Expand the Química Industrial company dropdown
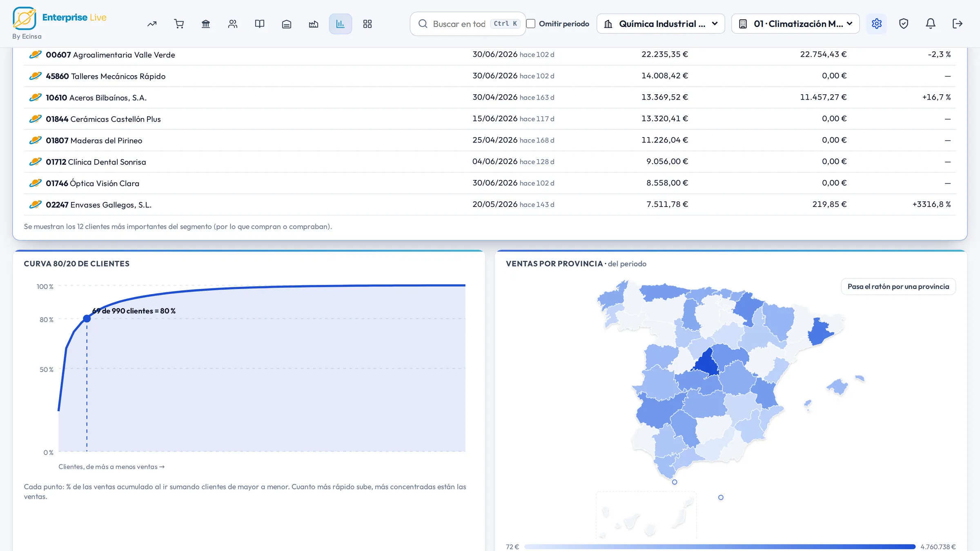 tap(661, 24)
